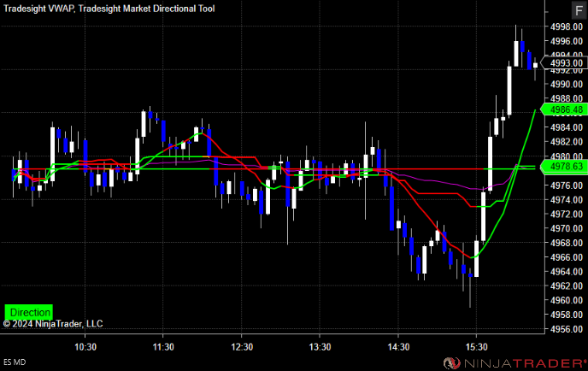
Task: Click the 15:30 time axis label
Action: 476,347
